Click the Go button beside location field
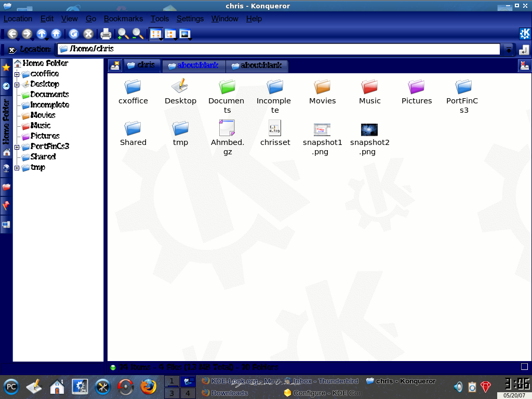Viewport: 532px width, 399px height. click(524, 50)
